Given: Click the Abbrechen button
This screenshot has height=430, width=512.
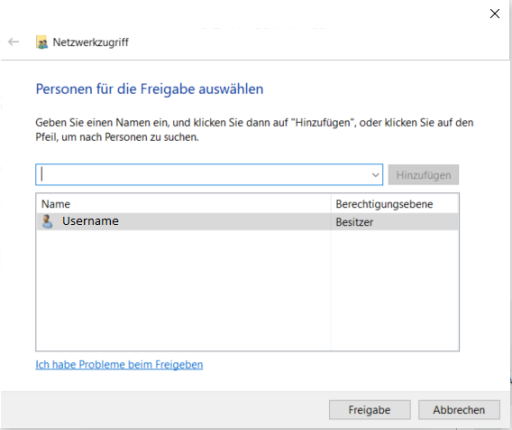Looking at the screenshot, I should coord(459,410).
